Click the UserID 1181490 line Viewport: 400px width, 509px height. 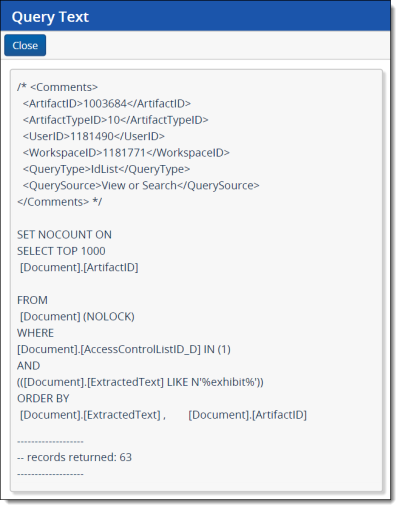pos(94,136)
